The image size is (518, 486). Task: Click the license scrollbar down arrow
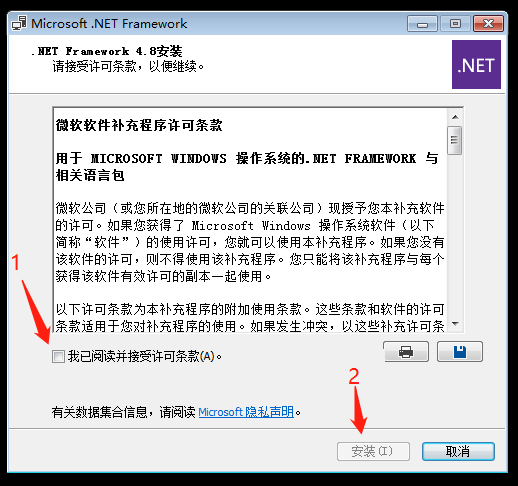[455, 324]
